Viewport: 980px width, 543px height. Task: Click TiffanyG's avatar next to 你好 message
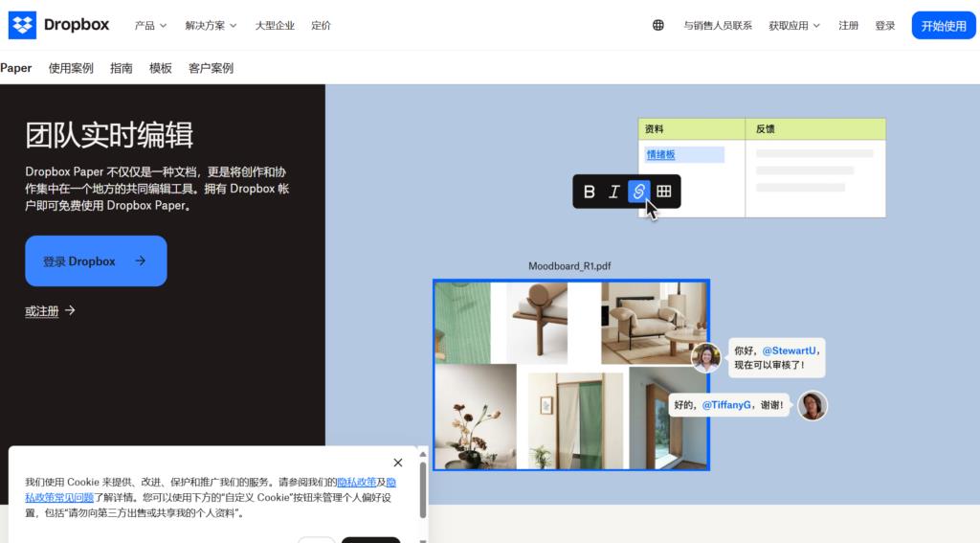coord(706,358)
